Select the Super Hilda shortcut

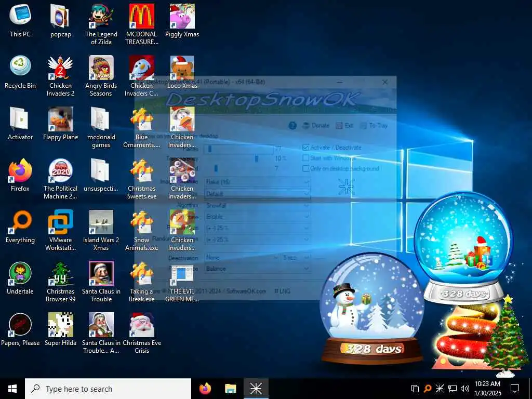60,330
